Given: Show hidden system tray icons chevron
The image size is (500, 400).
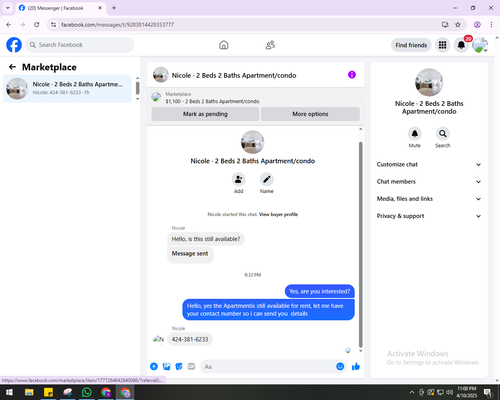Looking at the screenshot, I should (x=412, y=392).
